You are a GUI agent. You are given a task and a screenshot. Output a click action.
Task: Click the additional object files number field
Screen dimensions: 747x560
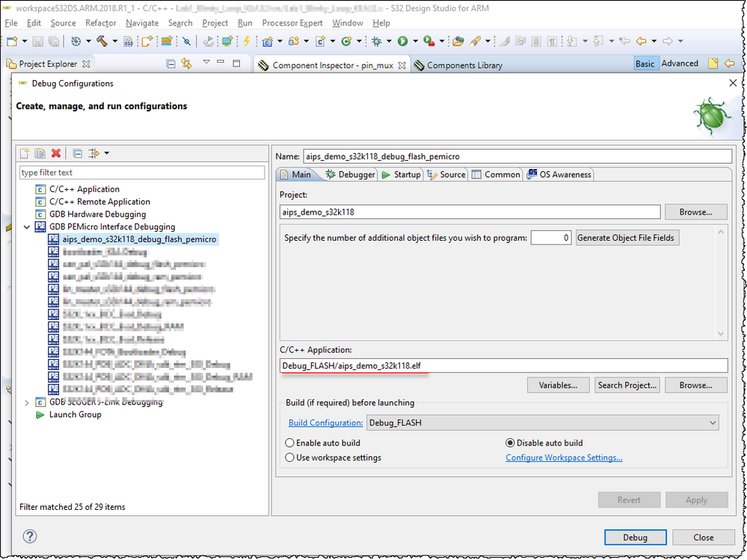551,238
